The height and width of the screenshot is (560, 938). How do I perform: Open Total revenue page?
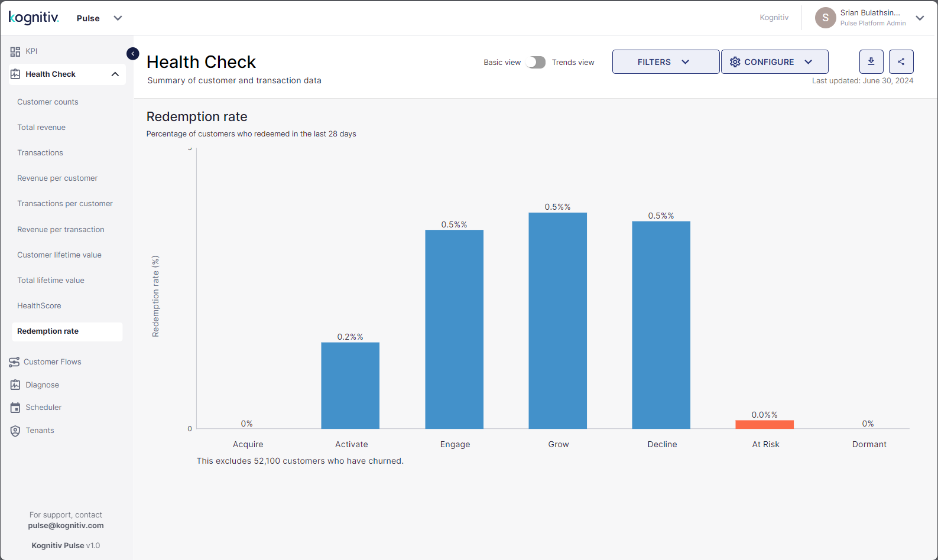coord(41,128)
